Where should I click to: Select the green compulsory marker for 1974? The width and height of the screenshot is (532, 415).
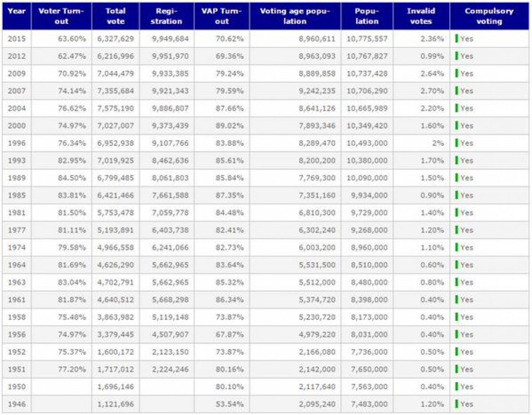(x=456, y=248)
